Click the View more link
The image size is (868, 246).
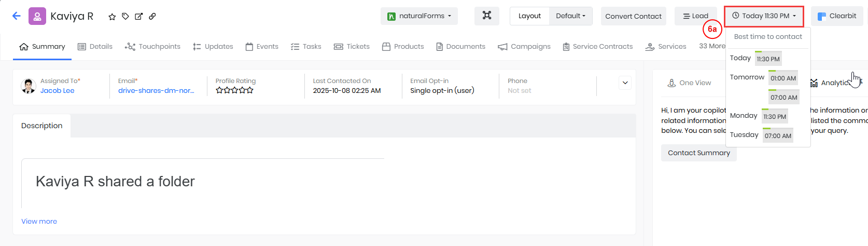(39, 221)
